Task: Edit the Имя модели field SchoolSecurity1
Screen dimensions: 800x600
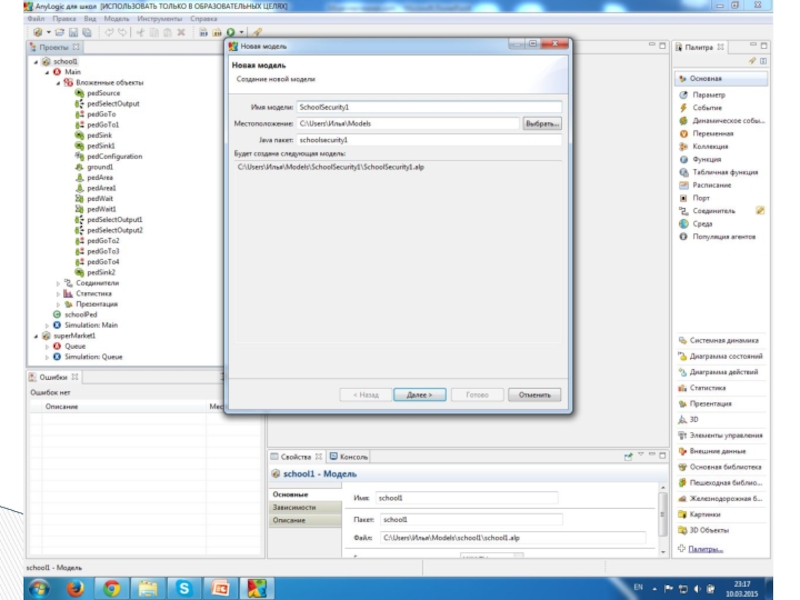Action: tap(429, 107)
